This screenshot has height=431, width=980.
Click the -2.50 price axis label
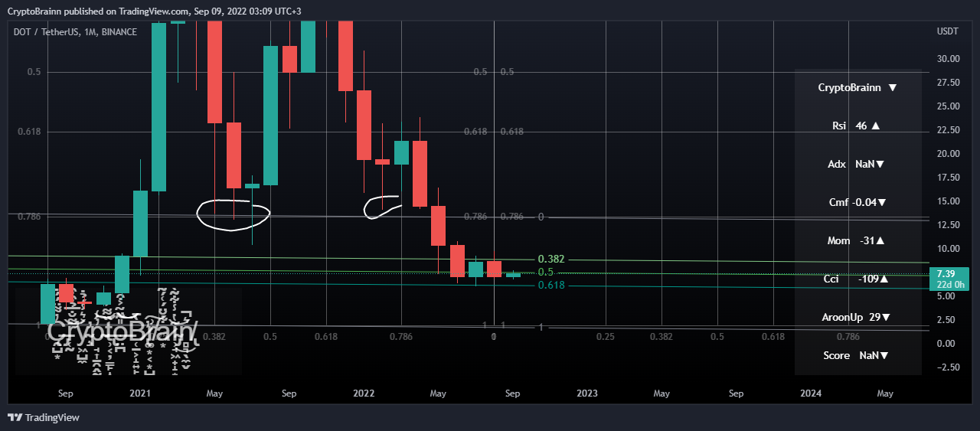948,367
